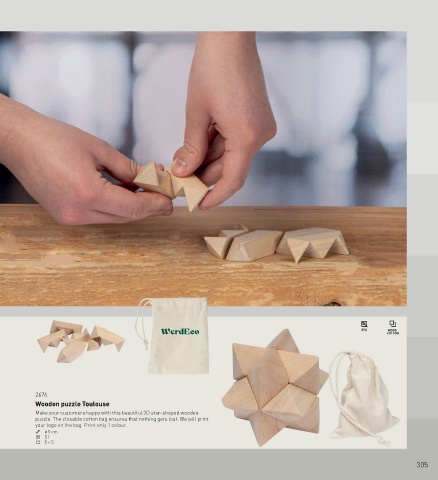Click the plain cotton drawstring bag image
Screen dimensions: 438x480
pos(364,397)
